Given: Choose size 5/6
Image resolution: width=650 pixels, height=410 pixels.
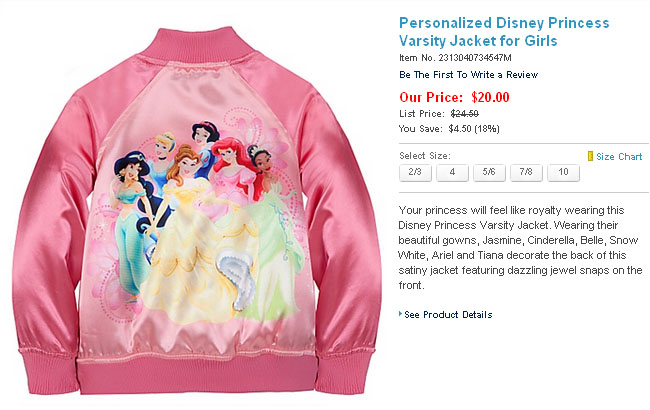Looking at the screenshot, I should (489, 172).
